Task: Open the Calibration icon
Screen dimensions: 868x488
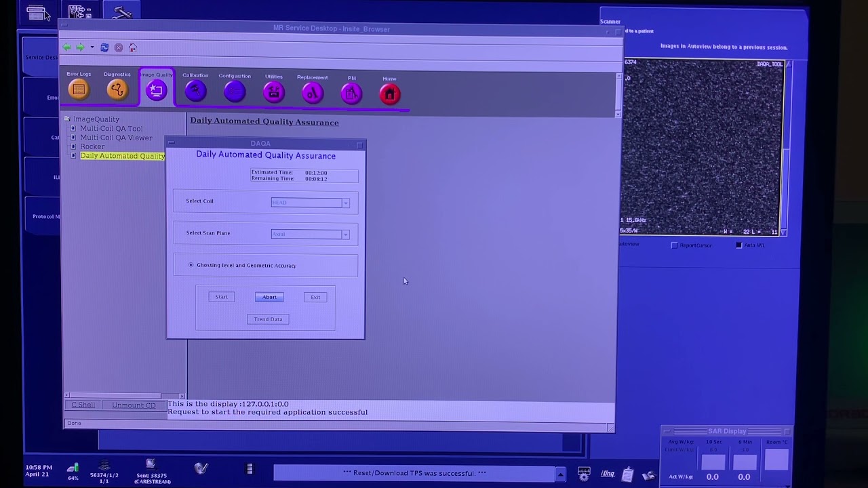Action: [195, 90]
